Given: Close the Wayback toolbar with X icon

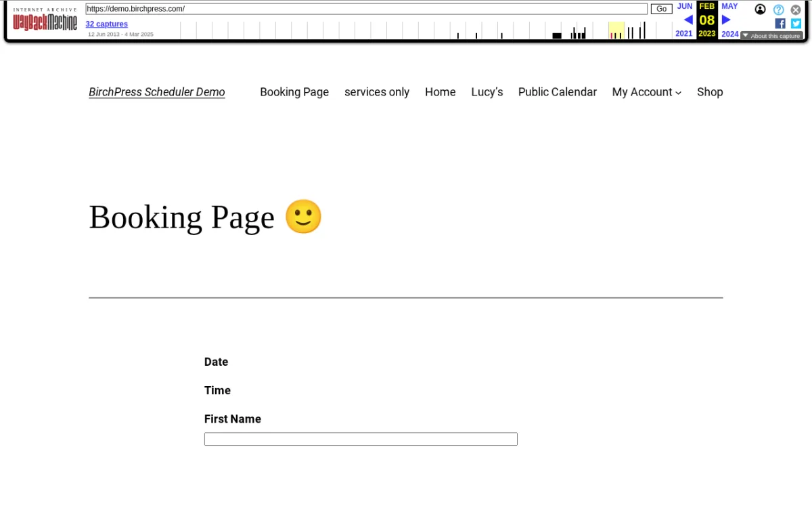Looking at the screenshot, I should [x=796, y=9].
